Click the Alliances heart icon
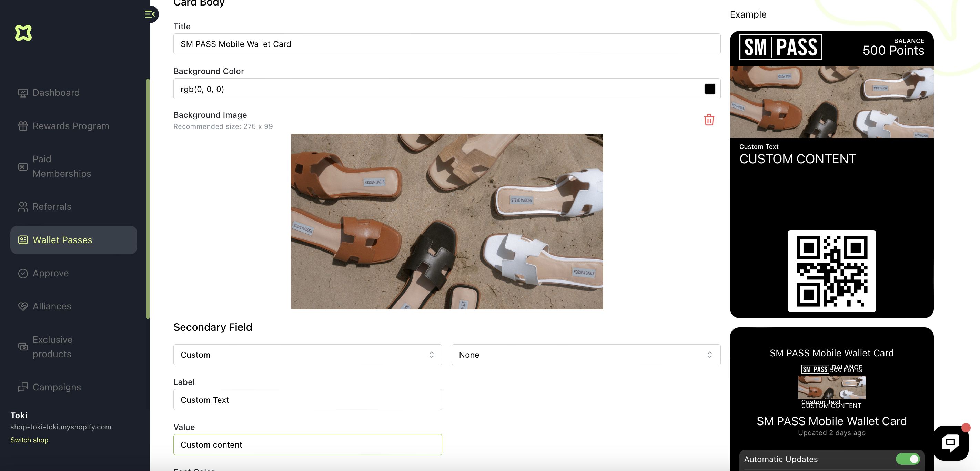980x471 pixels. click(23, 306)
